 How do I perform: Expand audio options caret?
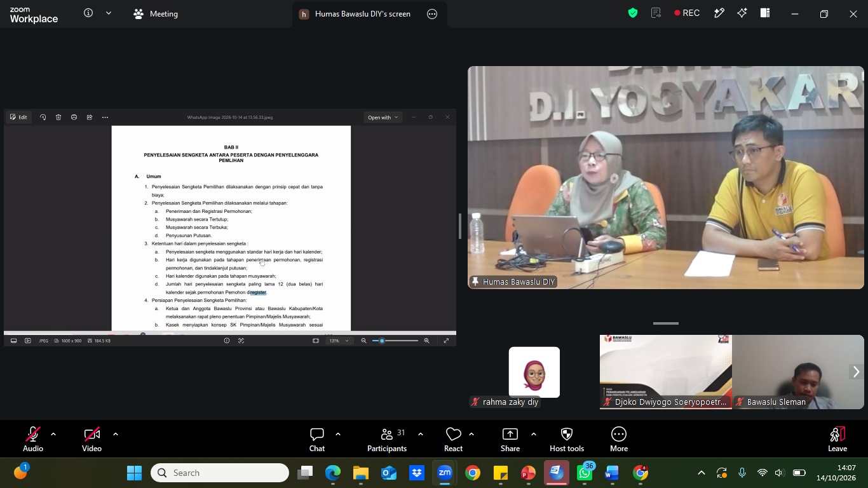(53, 434)
